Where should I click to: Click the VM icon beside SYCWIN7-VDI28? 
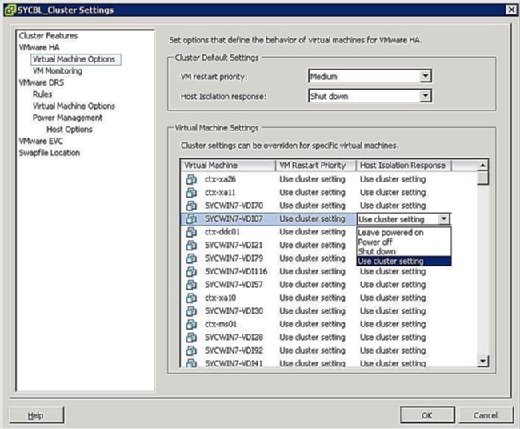(191, 337)
